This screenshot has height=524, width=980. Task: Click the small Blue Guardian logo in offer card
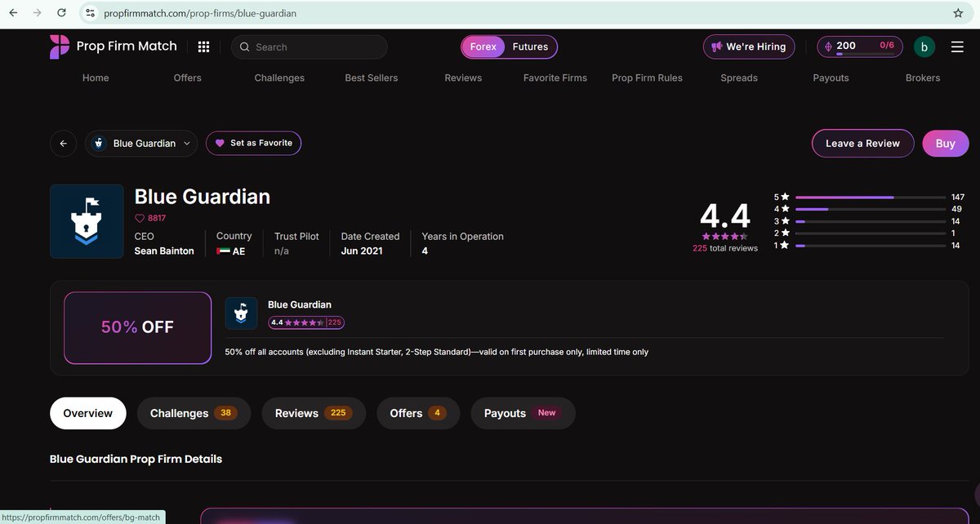coord(241,313)
